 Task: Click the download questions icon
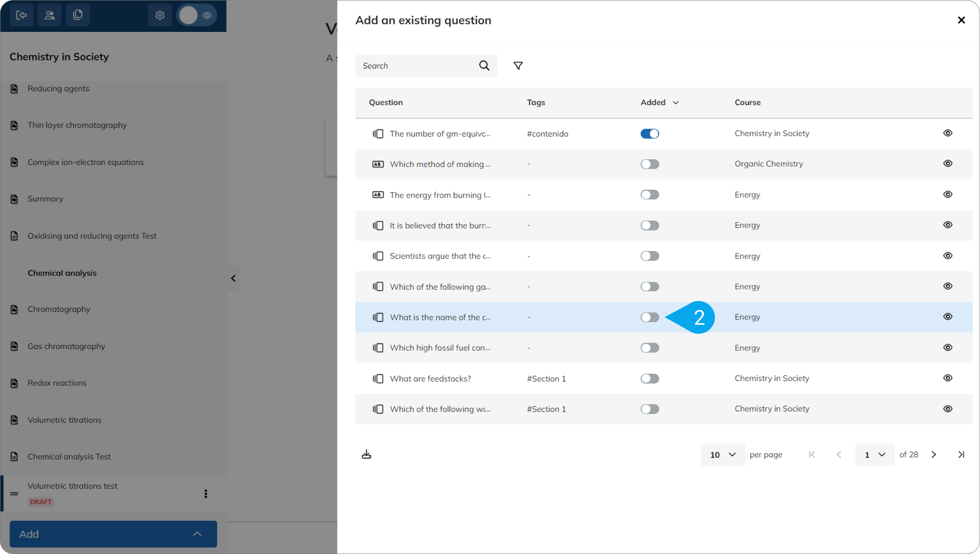click(367, 454)
